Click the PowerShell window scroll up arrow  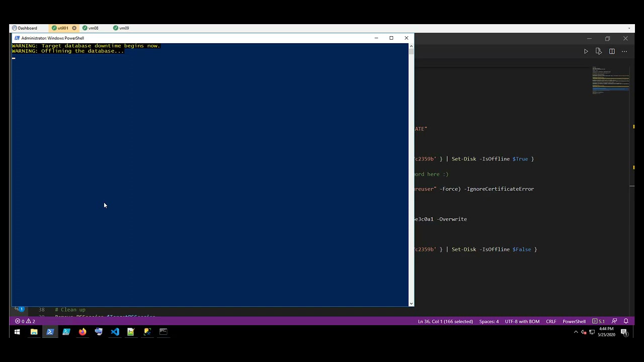pyautogui.click(x=411, y=46)
